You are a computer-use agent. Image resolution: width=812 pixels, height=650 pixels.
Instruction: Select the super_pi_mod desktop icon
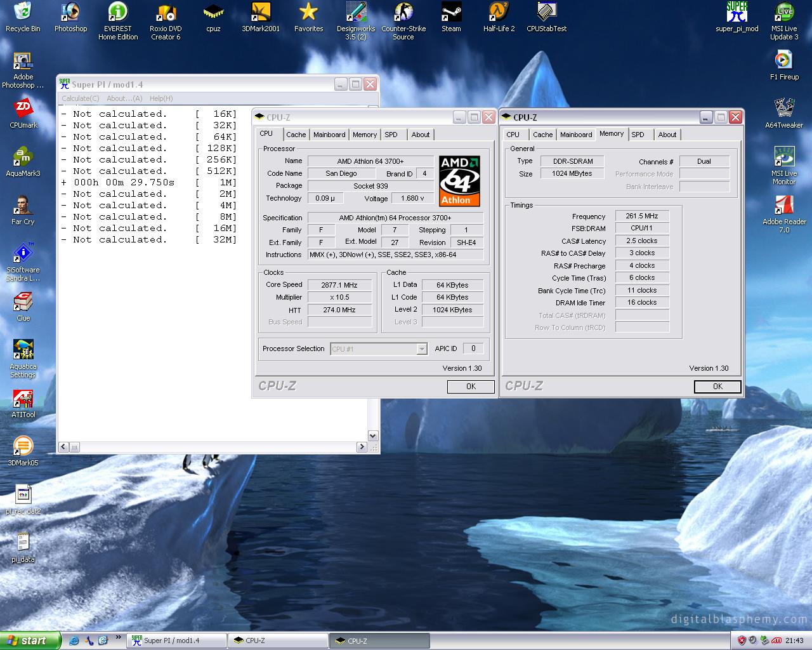[x=737, y=17]
